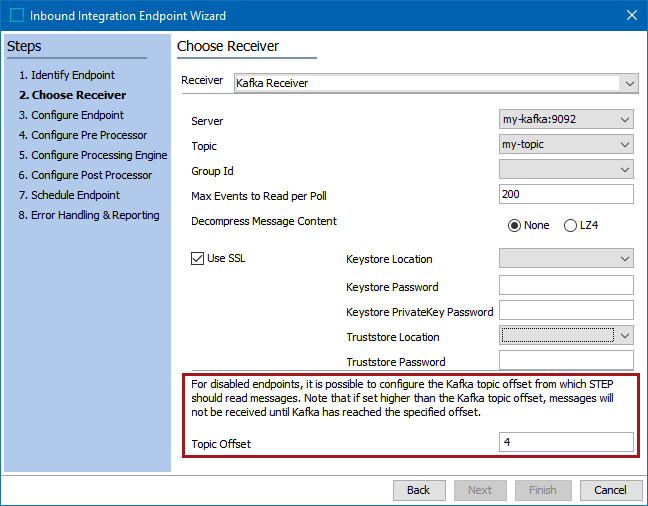Click the Truststore Password input
The width and height of the screenshot is (648, 506).
pyautogui.click(x=566, y=360)
